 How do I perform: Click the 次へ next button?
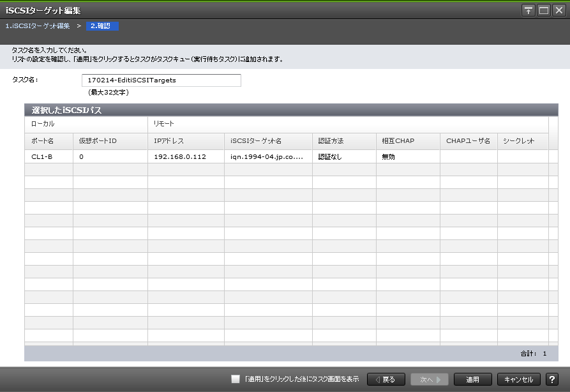(x=430, y=379)
